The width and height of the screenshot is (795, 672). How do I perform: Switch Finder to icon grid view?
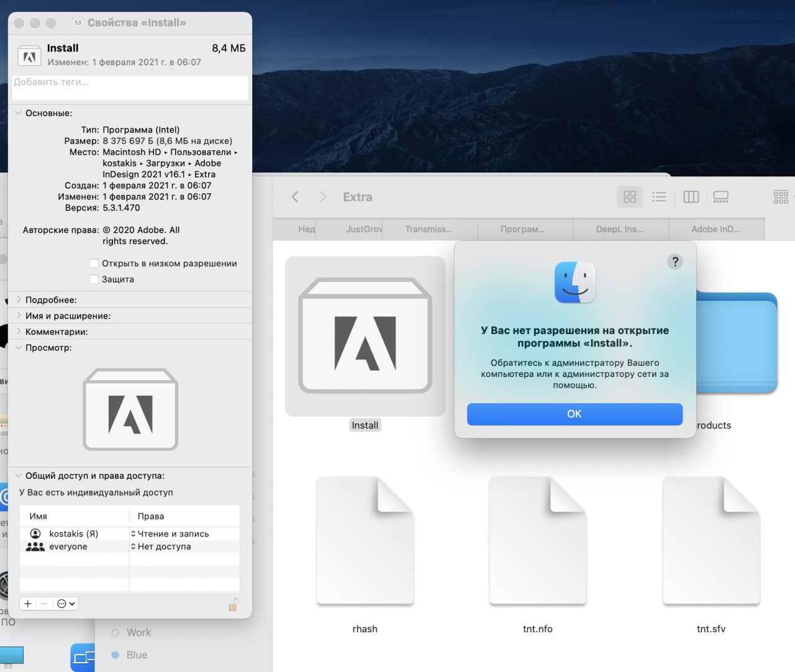(x=630, y=197)
